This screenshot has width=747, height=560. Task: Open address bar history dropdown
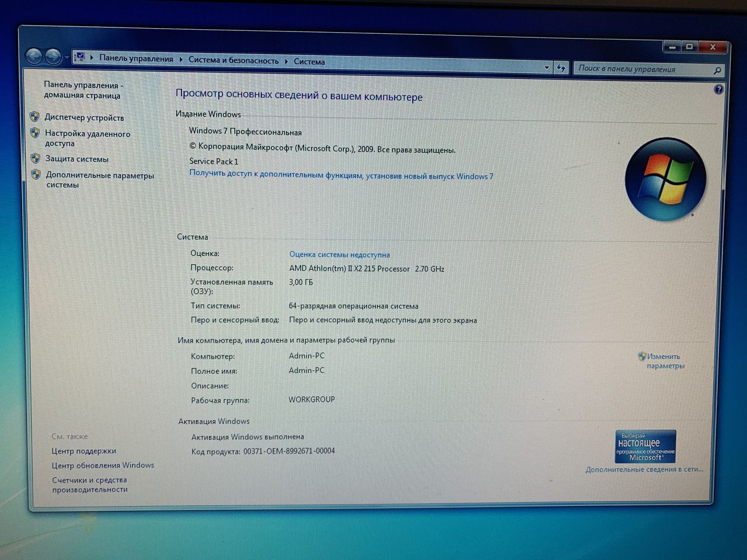pos(547,68)
